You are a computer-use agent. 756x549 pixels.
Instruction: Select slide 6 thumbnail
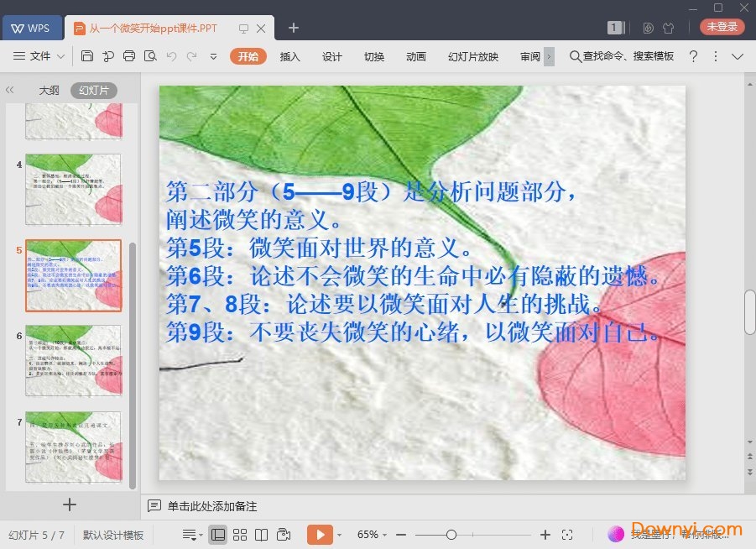point(73,360)
